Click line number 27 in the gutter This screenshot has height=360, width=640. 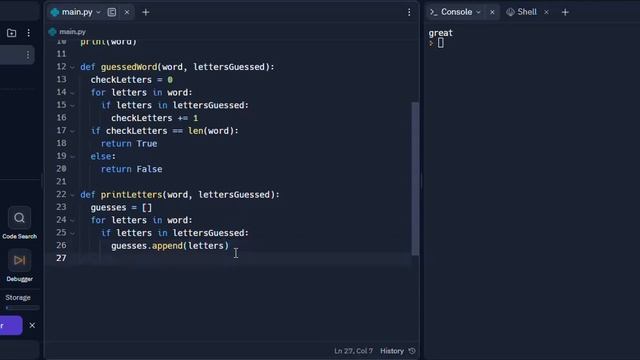61,258
